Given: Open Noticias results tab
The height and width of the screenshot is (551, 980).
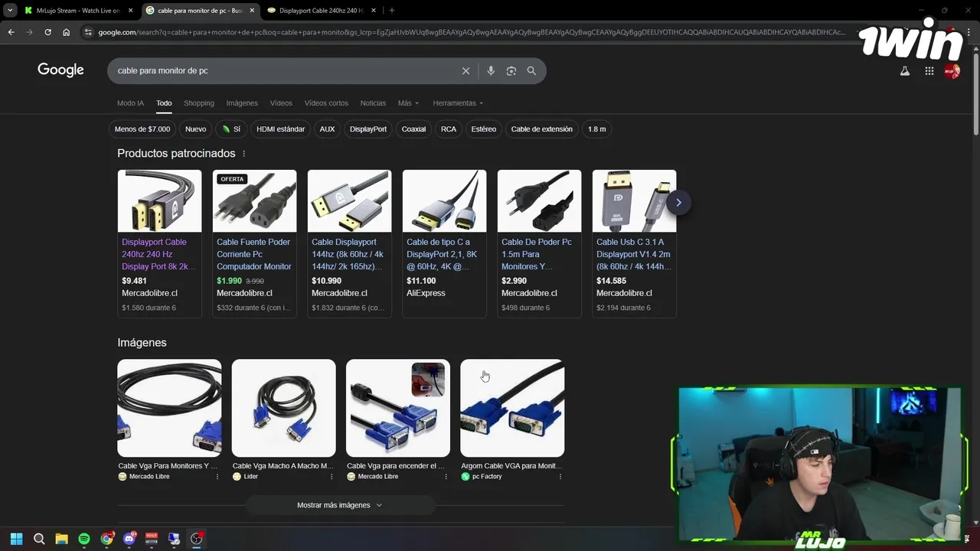Looking at the screenshot, I should click(x=373, y=103).
